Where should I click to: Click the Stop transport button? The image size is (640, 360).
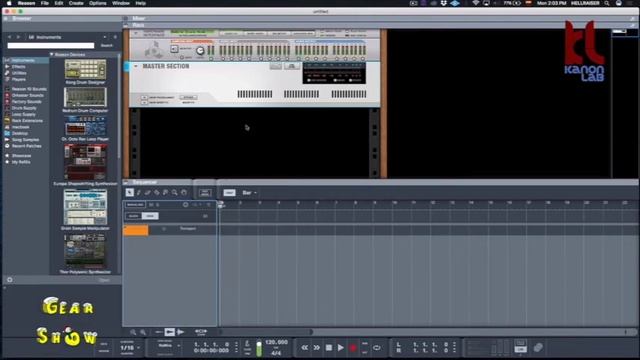[x=329, y=348]
